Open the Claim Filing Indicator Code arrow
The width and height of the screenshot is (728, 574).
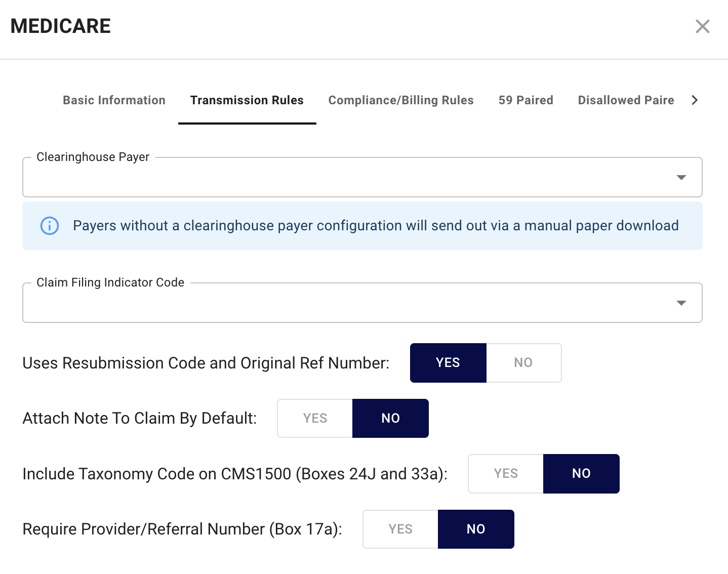[681, 303]
